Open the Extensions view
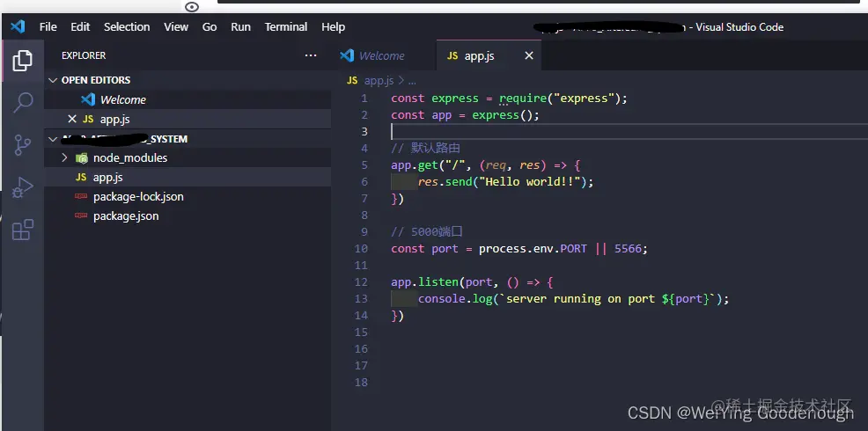This screenshot has height=431, width=868. click(22, 230)
